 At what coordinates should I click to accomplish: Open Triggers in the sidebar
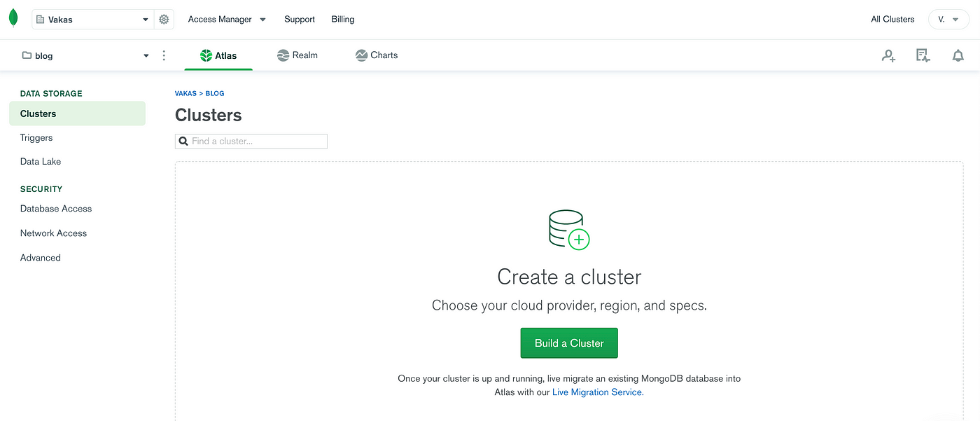[x=36, y=138]
